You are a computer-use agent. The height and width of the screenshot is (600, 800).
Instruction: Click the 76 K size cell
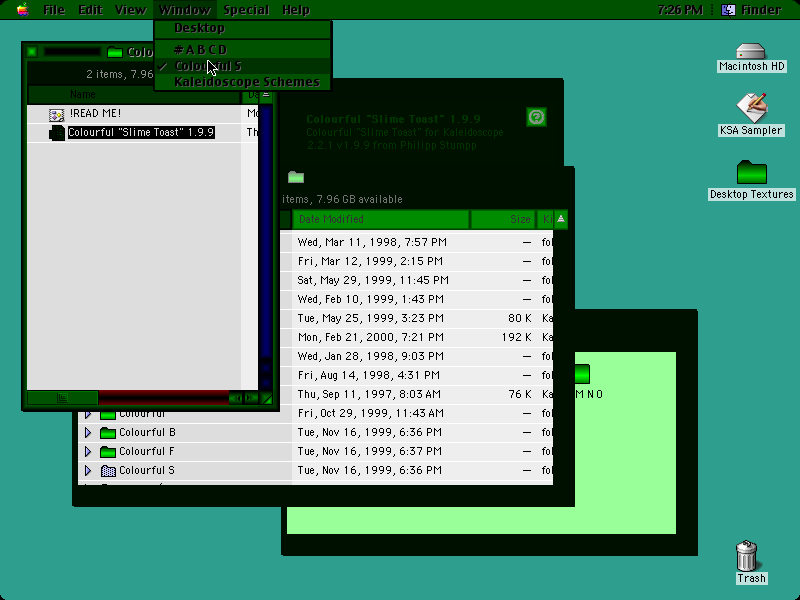coord(520,394)
